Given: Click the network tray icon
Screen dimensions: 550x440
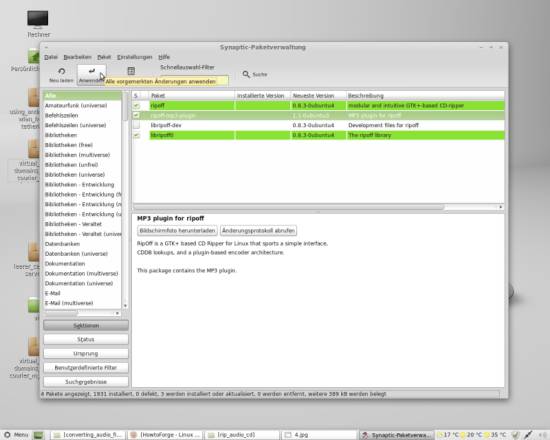Looking at the screenshot, I should point(528,435).
